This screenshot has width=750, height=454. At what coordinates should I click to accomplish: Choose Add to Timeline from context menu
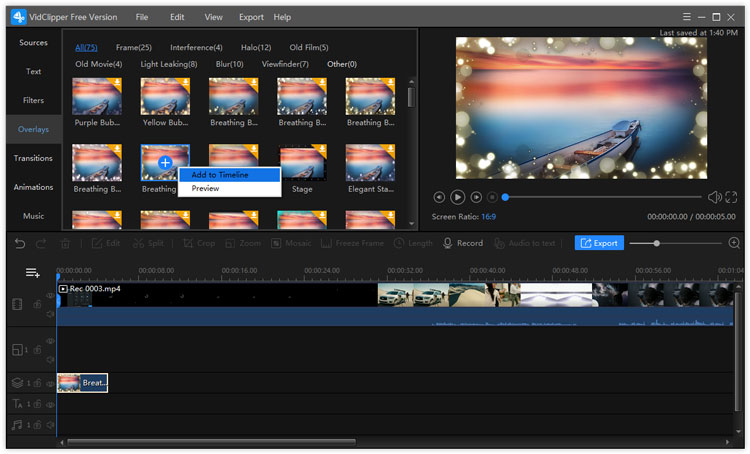coord(230,175)
